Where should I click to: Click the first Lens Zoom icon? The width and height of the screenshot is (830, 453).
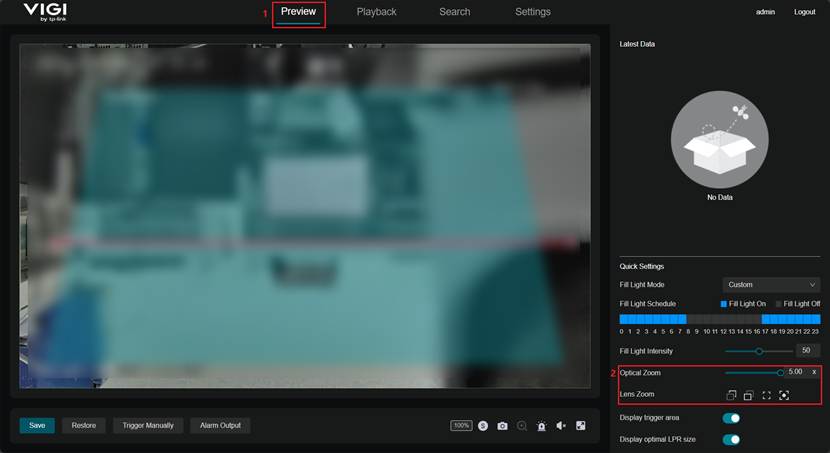click(x=731, y=395)
